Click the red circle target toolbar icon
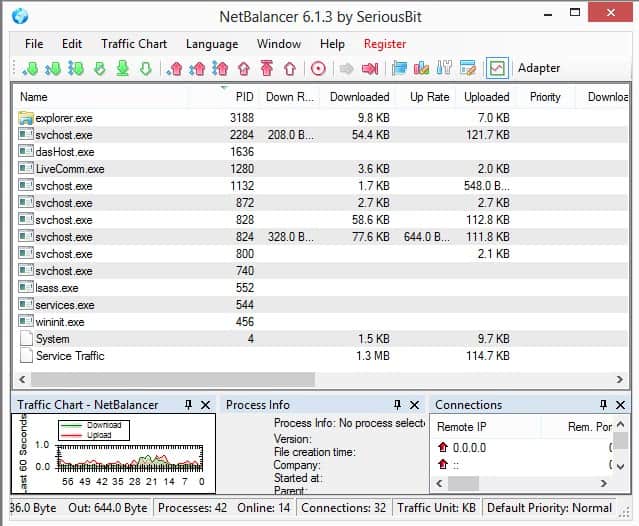 click(x=318, y=68)
